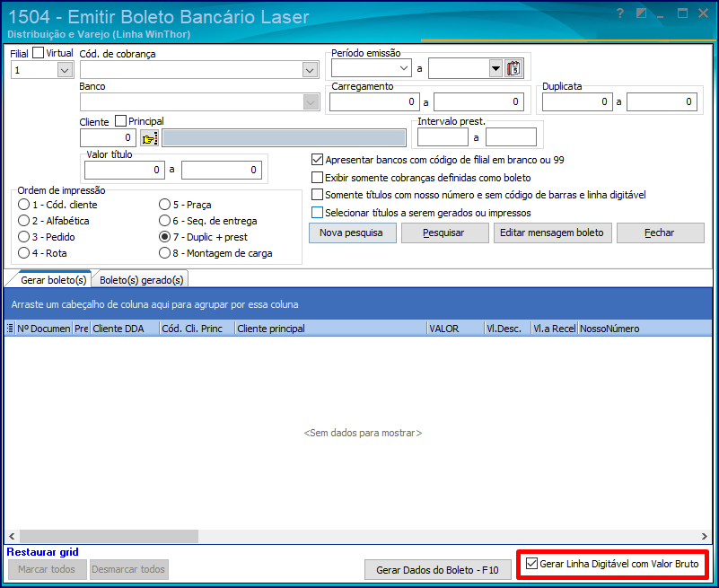Image resolution: width=719 pixels, height=588 pixels.
Task: Select order 6 - Seq. de entrega
Action: coord(164,221)
